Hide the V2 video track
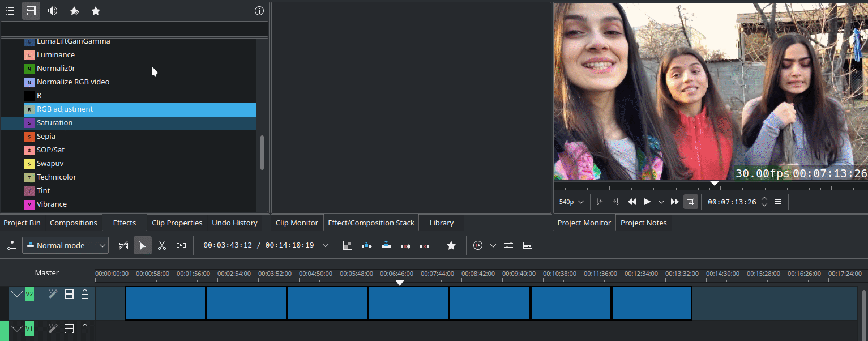 69,294
